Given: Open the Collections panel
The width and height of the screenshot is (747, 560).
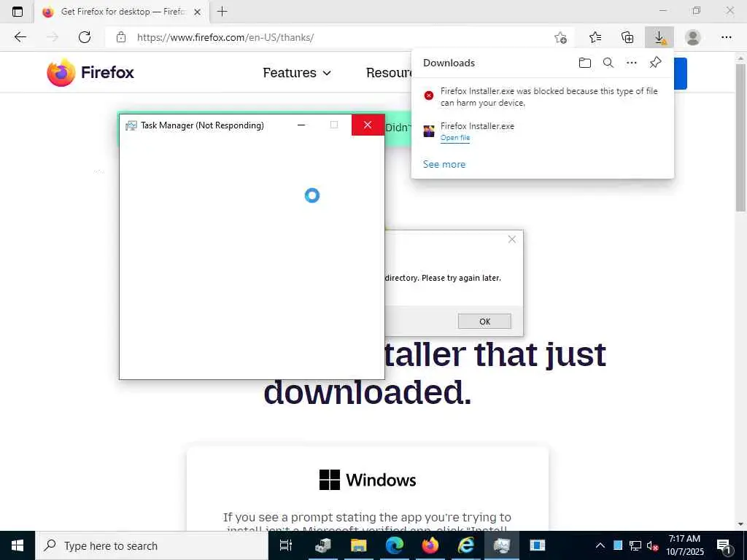Looking at the screenshot, I should [x=627, y=37].
